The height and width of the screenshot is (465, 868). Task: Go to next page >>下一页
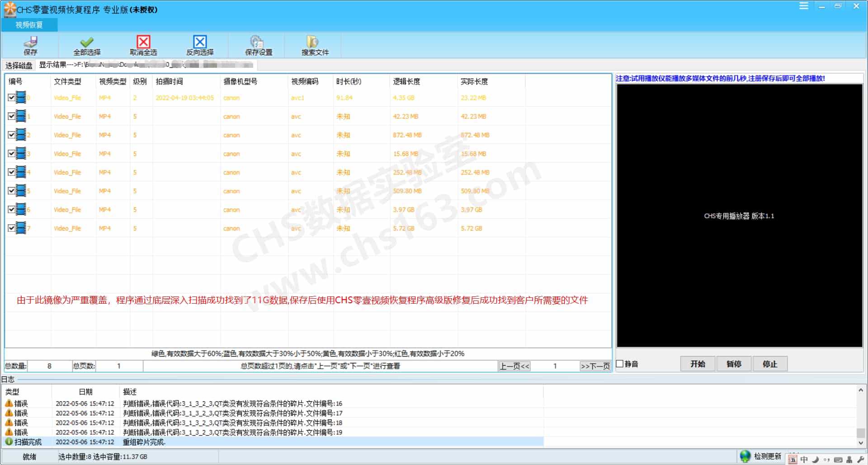595,366
